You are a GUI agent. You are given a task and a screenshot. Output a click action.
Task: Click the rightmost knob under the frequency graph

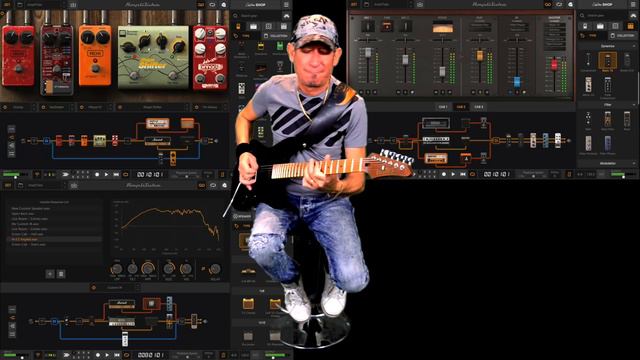click(x=215, y=269)
